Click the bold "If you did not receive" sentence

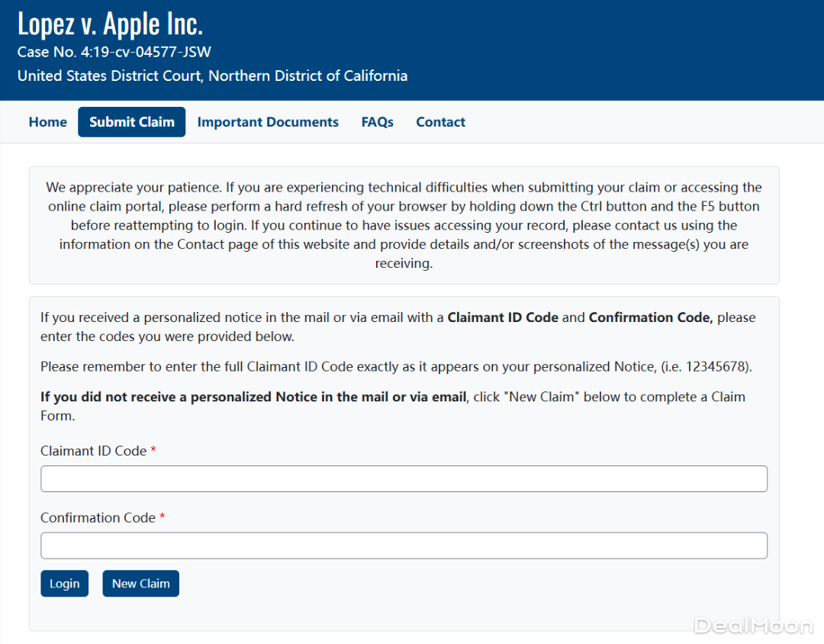(253, 397)
